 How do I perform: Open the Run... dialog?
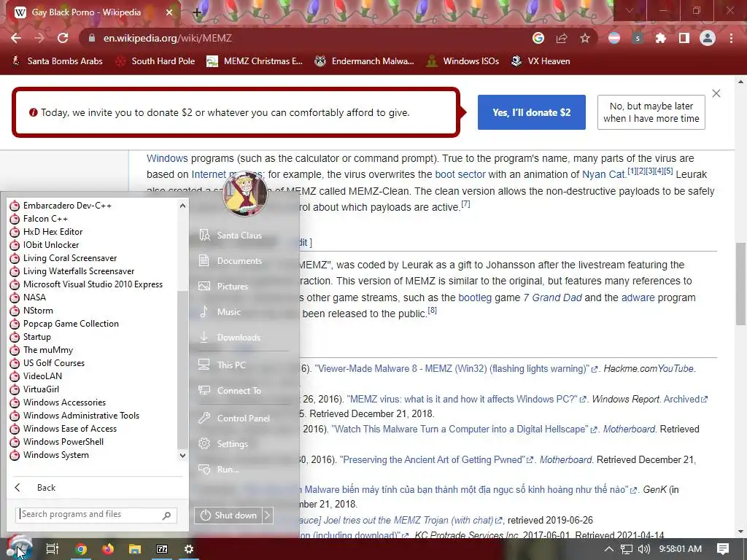tap(228, 469)
